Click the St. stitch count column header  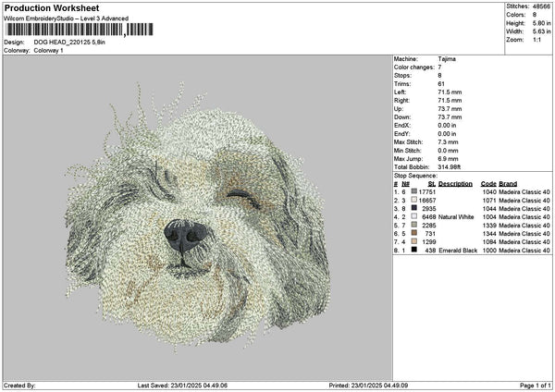[x=431, y=183]
